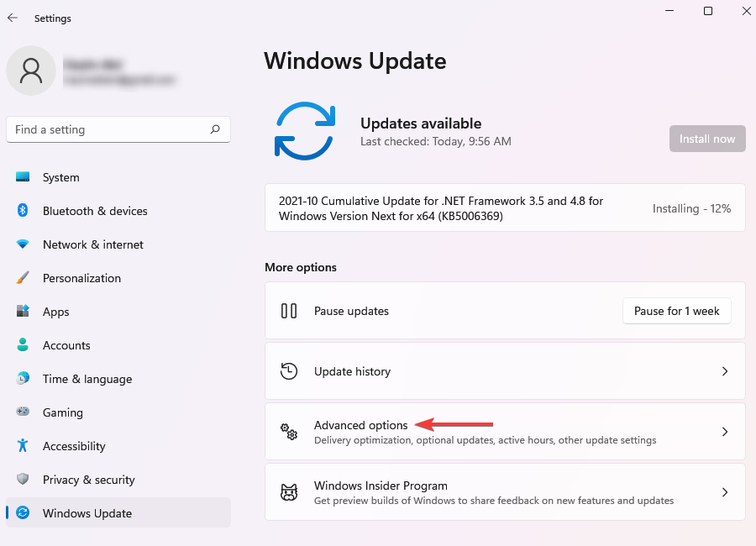Click the Get preview builds description
Image resolution: width=756 pixels, height=546 pixels.
[494, 501]
